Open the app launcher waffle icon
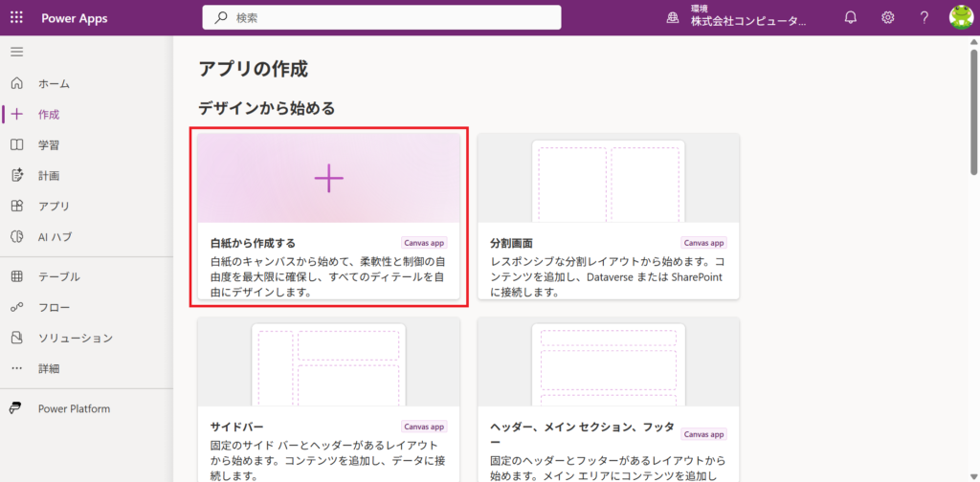This screenshot has height=482, width=980. (17, 17)
